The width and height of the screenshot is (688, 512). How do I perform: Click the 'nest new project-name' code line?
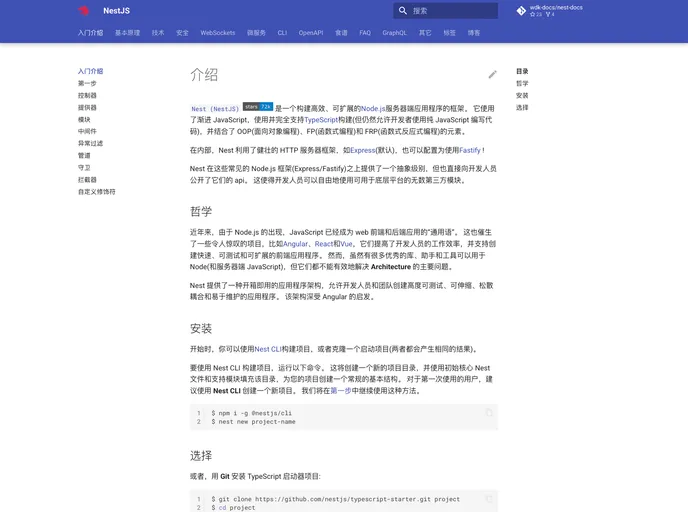[x=253, y=422]
